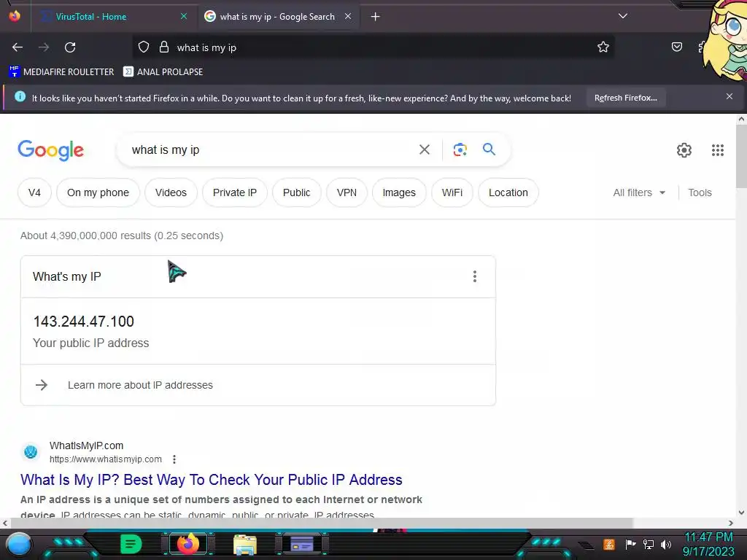Viewport: 747px width, 560px height.
Task: Select the Private IP filter chip
Action: (x=235, y=192)
